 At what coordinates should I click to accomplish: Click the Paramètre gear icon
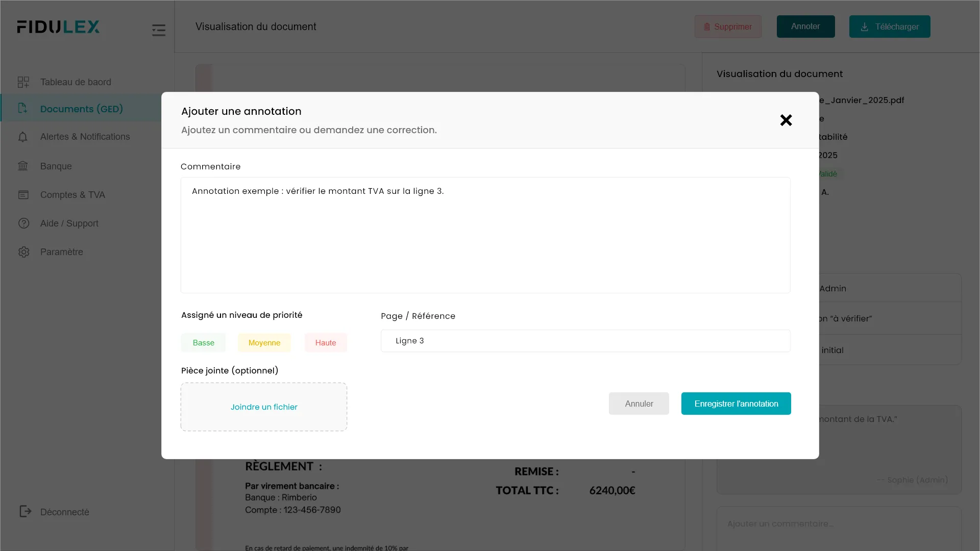point(23,252)
